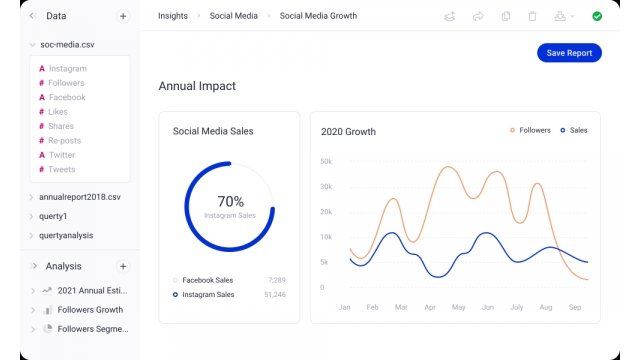Open Social Media breadcrumb item
Screen dimensions: 640x360
(233, 16)
